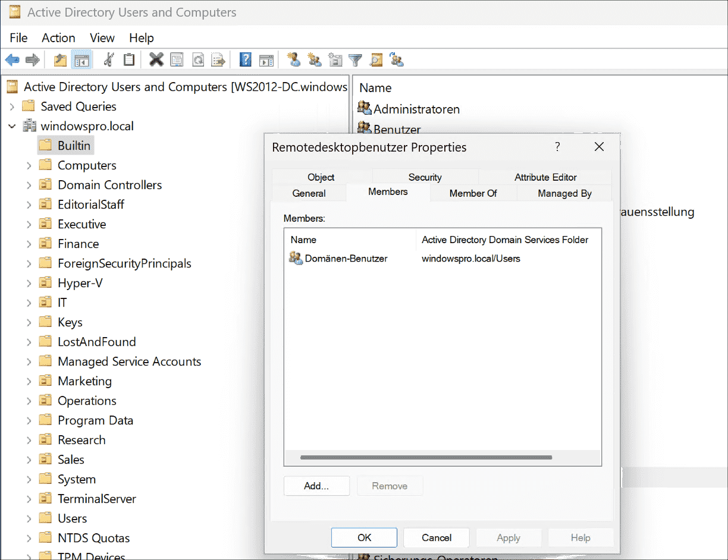Click the Builtin folder icon
728x560 pixels.
tap(46, 145)
